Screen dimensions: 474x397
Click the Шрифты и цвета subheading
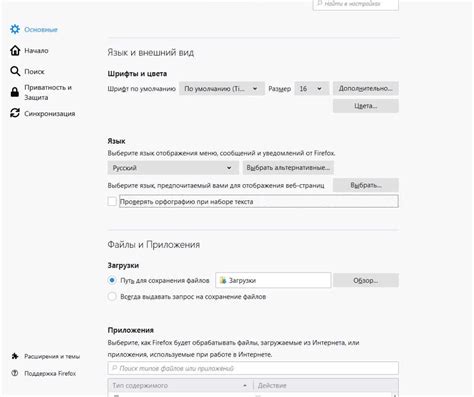point(137,74)
